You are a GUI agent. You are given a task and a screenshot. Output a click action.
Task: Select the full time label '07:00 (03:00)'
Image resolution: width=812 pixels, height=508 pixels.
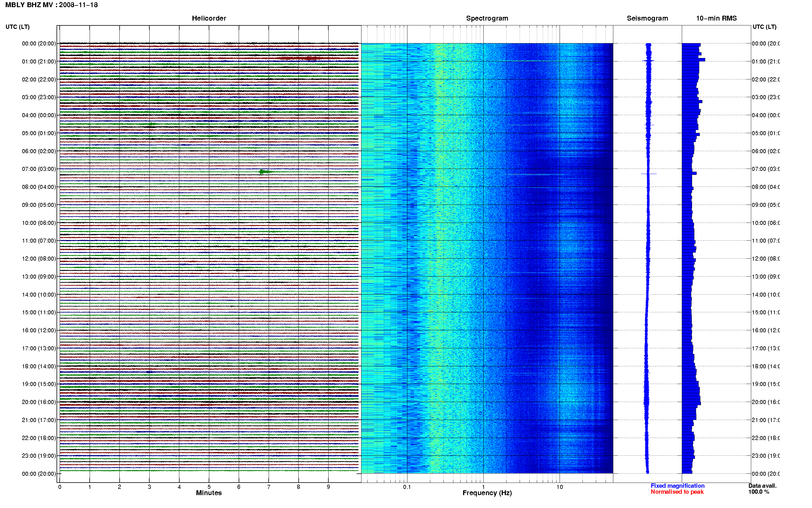[x=39, y=169]
